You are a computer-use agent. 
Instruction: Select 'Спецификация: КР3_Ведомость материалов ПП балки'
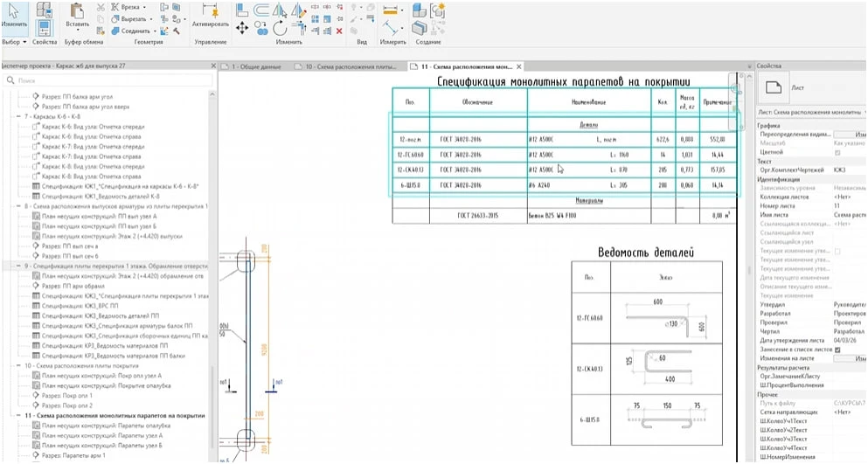113,356
